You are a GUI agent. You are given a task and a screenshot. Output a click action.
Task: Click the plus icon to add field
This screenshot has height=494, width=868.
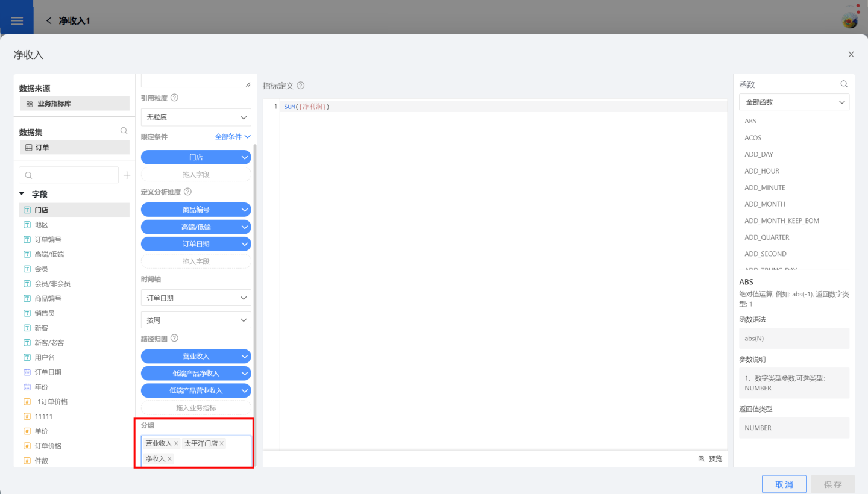(x=127, y=175)
